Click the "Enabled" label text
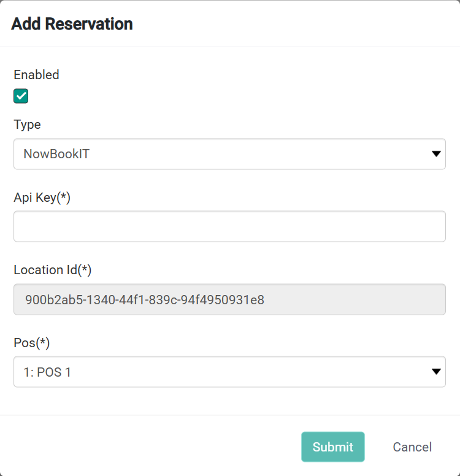This screenshot has height=476, width=460. pos(36,75)
